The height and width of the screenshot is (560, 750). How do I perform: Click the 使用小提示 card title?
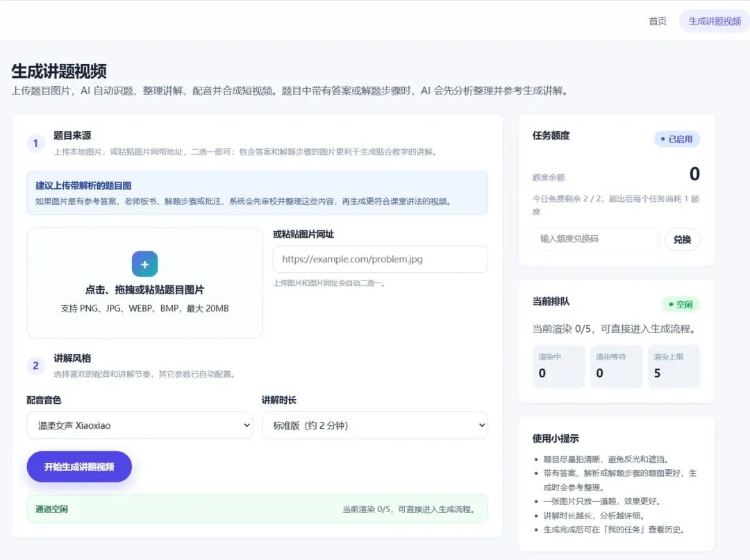point(556,439)
